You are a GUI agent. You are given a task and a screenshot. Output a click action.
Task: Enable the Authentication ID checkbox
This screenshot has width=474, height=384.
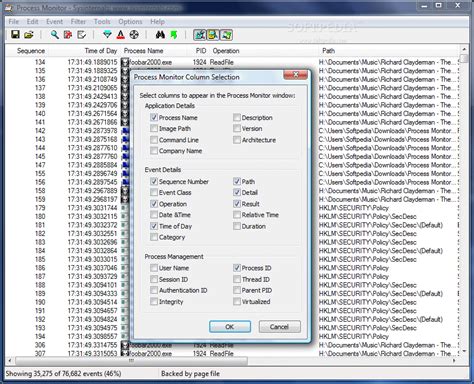pyautogui.click(x=154, y=290)
